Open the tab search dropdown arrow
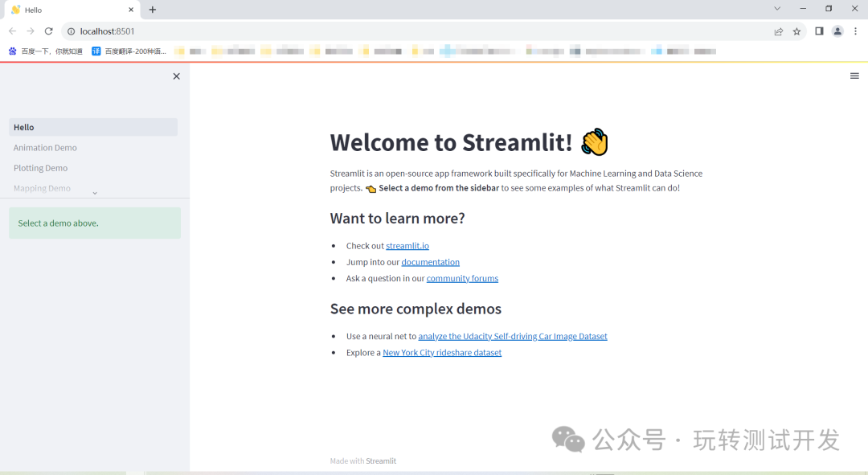This screenshot has height=475, width=868. [x=777, y=8]
